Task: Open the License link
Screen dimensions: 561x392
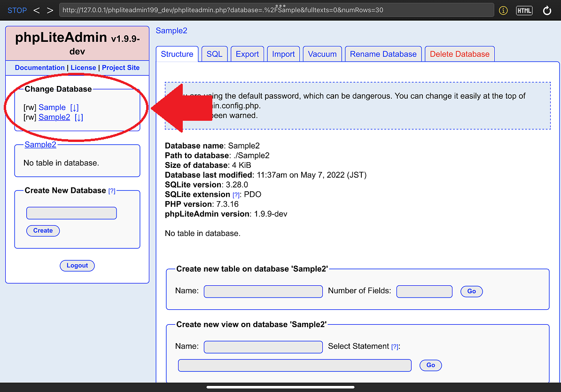Action: pyautogui.click(x=83, y=68)
